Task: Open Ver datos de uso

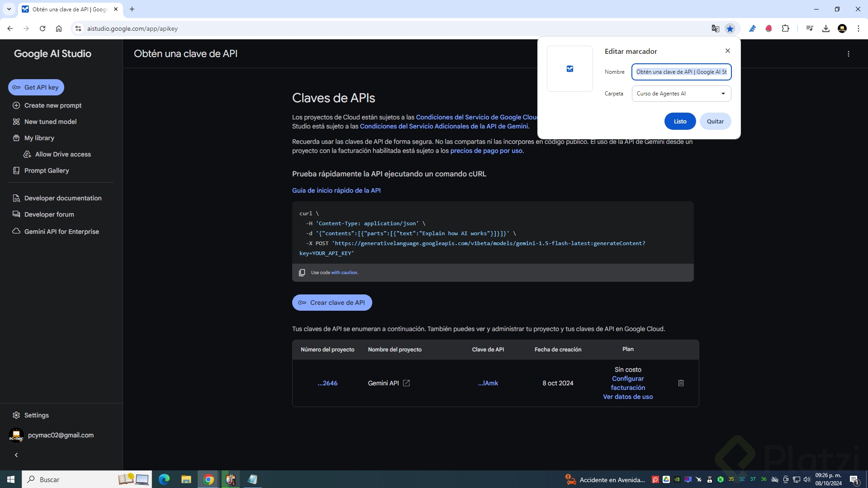Action: pyautogui.click(x=628, y=397)
